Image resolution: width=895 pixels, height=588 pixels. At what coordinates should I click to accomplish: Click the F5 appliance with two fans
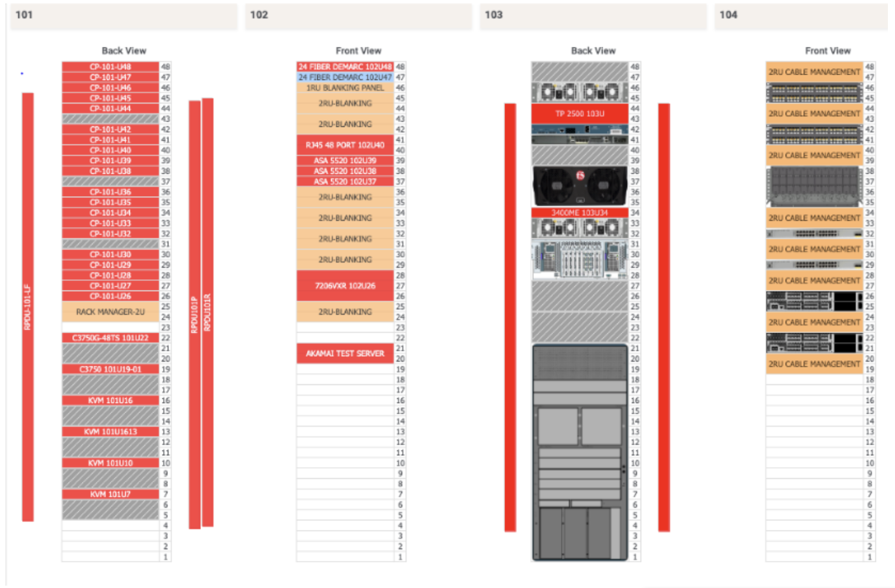coord(580,186)
